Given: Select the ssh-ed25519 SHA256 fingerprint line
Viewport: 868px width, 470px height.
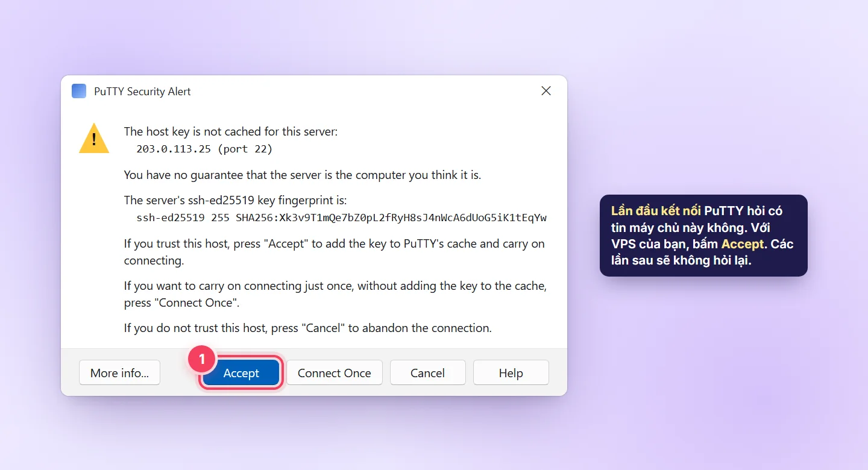Looking at the screenshot, I should [342, 218].
